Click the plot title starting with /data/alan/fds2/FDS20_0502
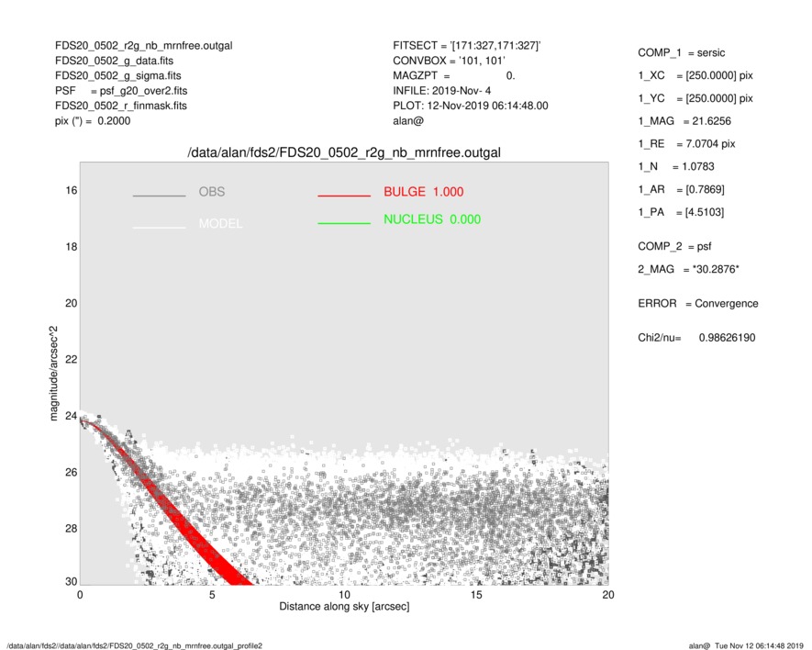Viewport: 812px width, 650px height. tap(344, 153)
